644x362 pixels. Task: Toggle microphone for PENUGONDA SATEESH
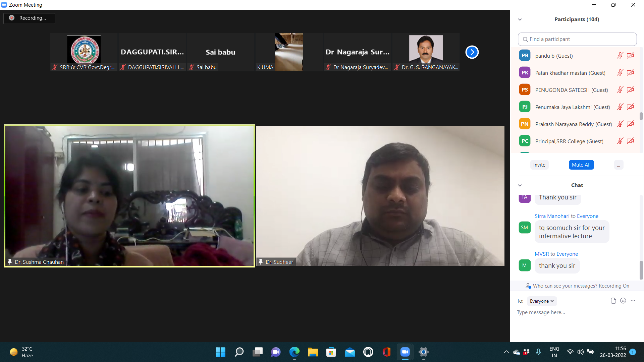pyautogui.click(x=620, y=90)
